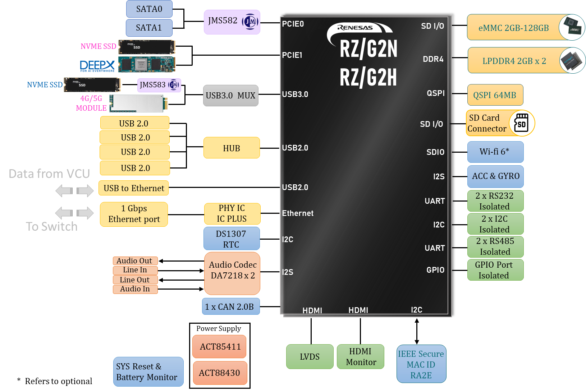Click the IEEE Secure MAC ID RA2E block

point(421,364)
